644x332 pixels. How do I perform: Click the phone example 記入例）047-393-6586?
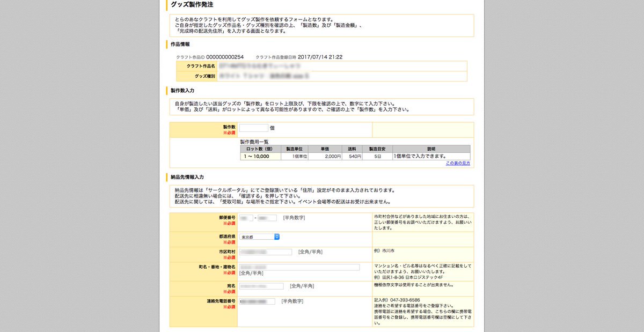coord(397,300)
